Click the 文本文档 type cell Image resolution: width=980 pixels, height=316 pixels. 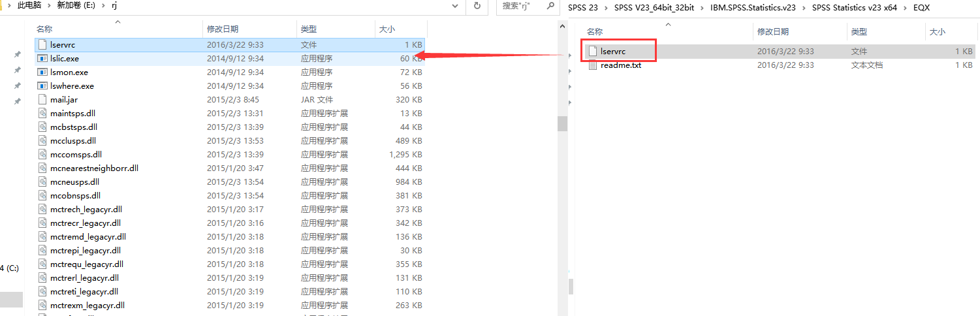(x=867, y=65)
